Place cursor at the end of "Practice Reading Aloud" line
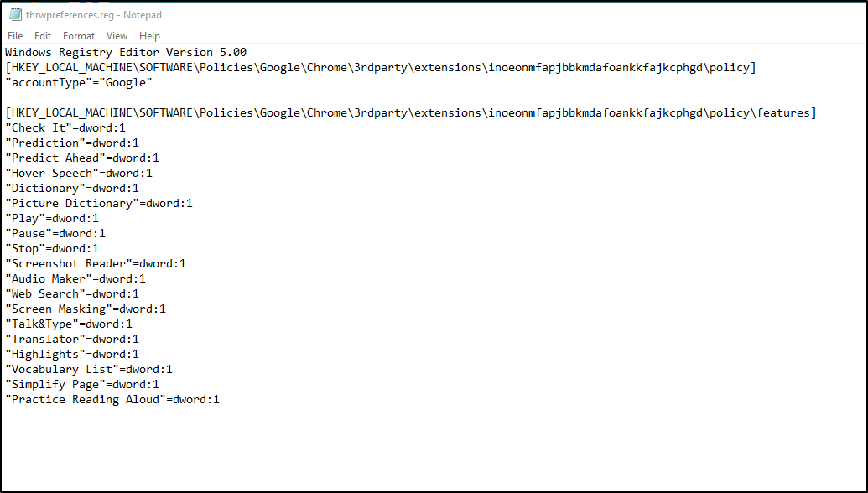The height and width of the screenshot is (493, 868). coord(221,399)
